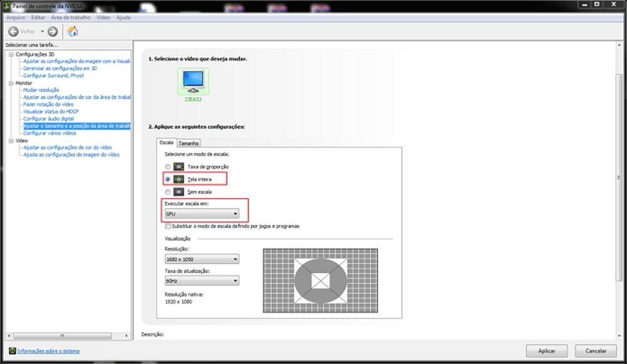This screenshot has height=364, width=627.
Task: Open the Arquivo menu
Action: 16,18
